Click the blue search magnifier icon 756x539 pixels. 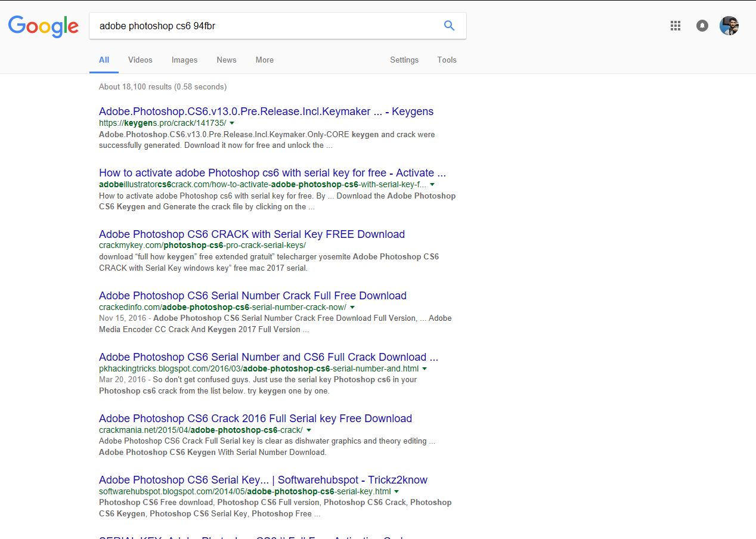(x=450, y=26)
